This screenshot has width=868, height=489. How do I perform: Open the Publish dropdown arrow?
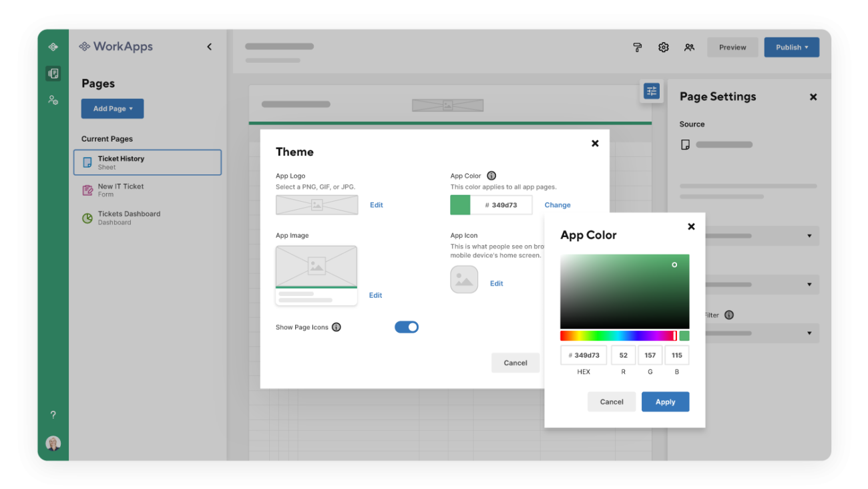806,47
